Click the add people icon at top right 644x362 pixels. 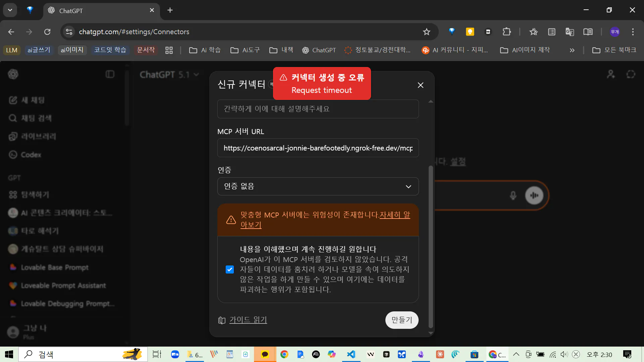(x=611, y=74)
